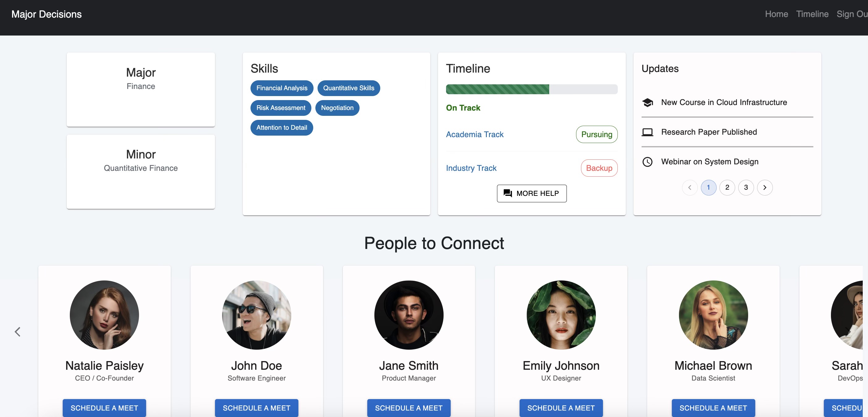Viewport: 868px width, 417px height.
Task: Click the graduation cap icon beside New Course
Action: [647, 103]
